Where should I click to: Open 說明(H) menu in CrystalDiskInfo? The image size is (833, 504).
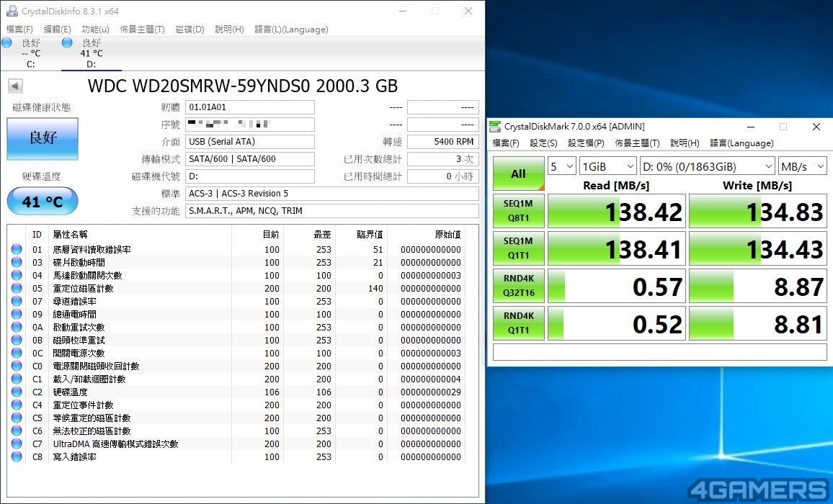click(x=229, y=30)
